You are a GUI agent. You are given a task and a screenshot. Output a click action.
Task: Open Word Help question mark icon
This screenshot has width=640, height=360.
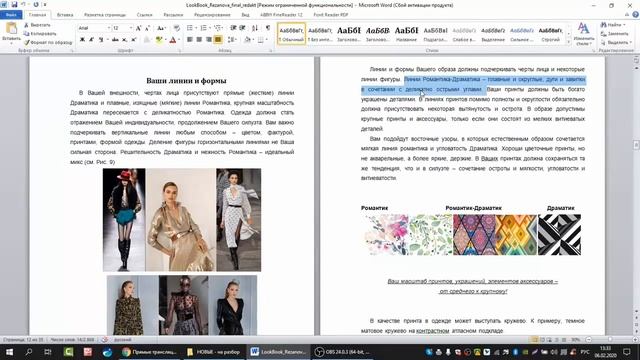(x=635, y=15)
